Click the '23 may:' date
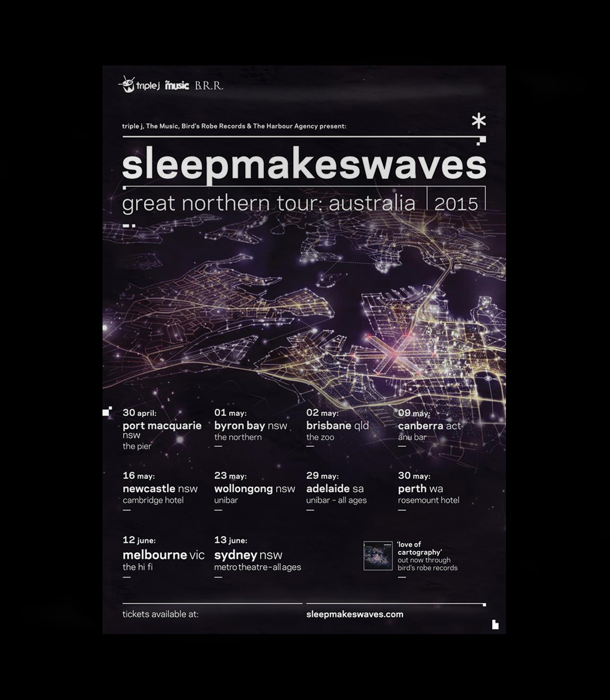Screen dimensions: 610x700 pos(230,476)
